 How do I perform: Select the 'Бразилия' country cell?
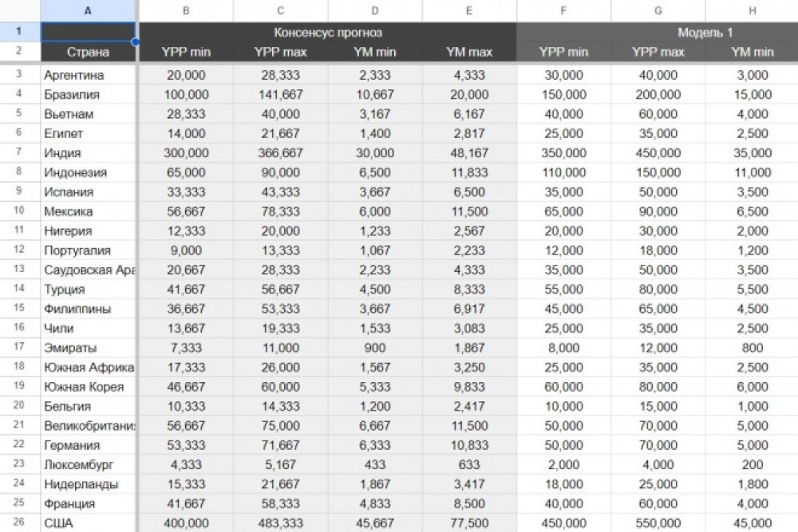[x=88, y=94]
